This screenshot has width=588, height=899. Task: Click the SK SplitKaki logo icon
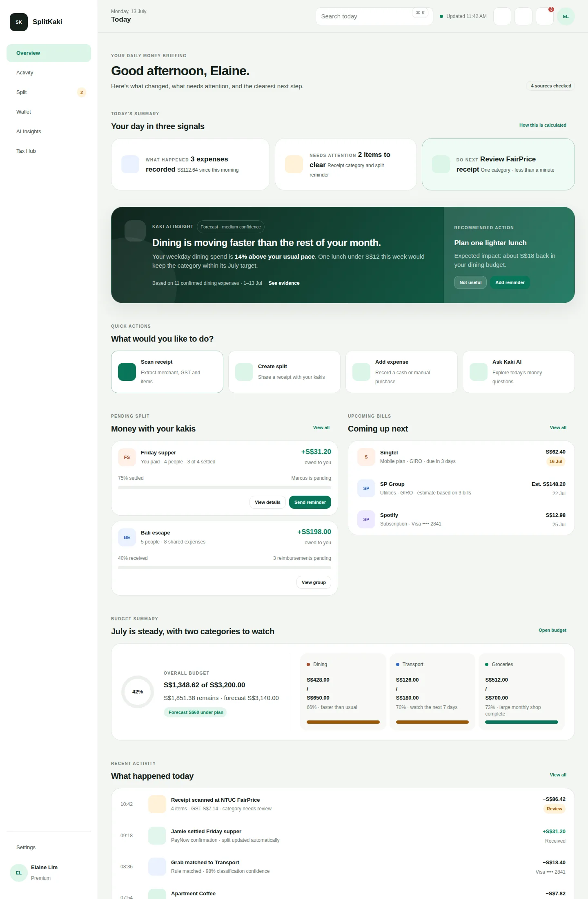[x=19, y=22]
